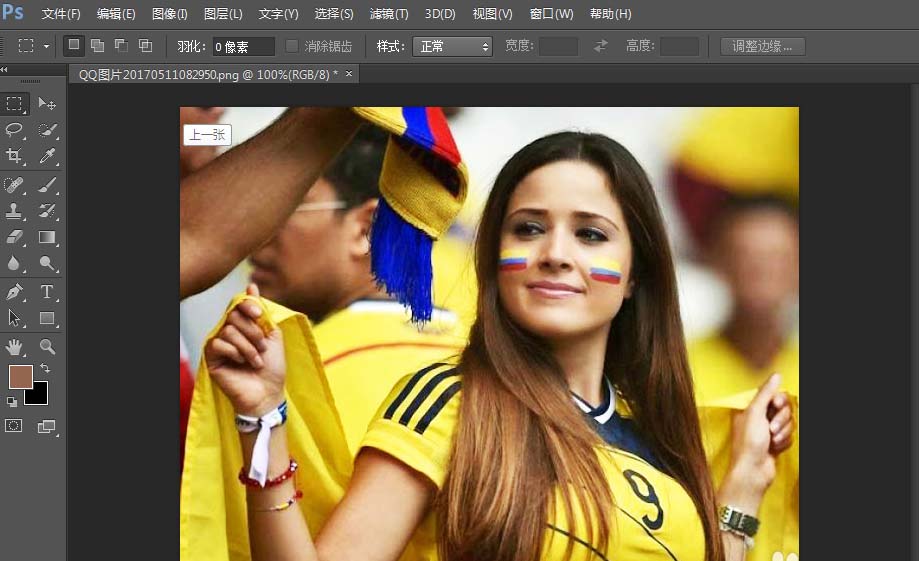Viewport: 919px width, 561px height.
Task: Close the QQ图片 document tab
Action: (349, 73)
